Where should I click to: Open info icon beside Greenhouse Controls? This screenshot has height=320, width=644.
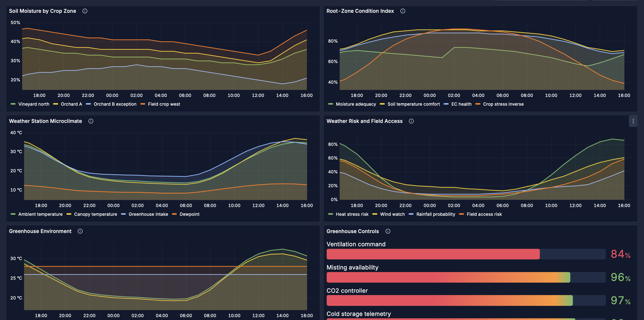click(388, 231)
